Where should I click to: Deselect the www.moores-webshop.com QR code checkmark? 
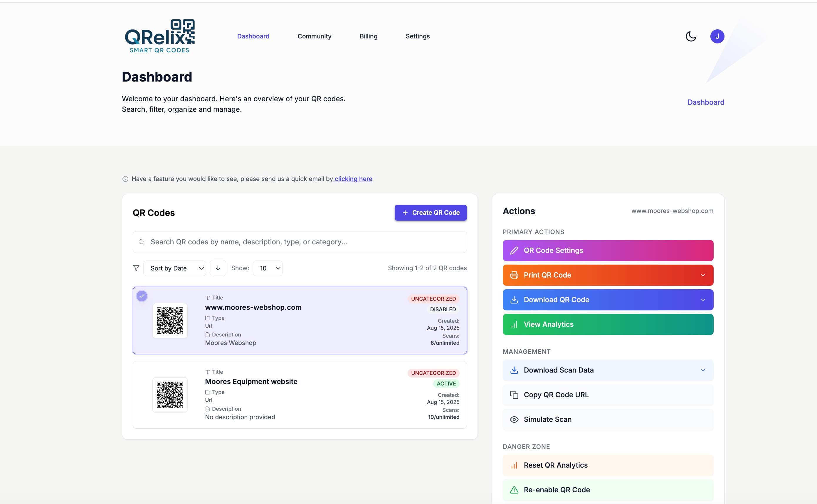[x=142, y=295]
